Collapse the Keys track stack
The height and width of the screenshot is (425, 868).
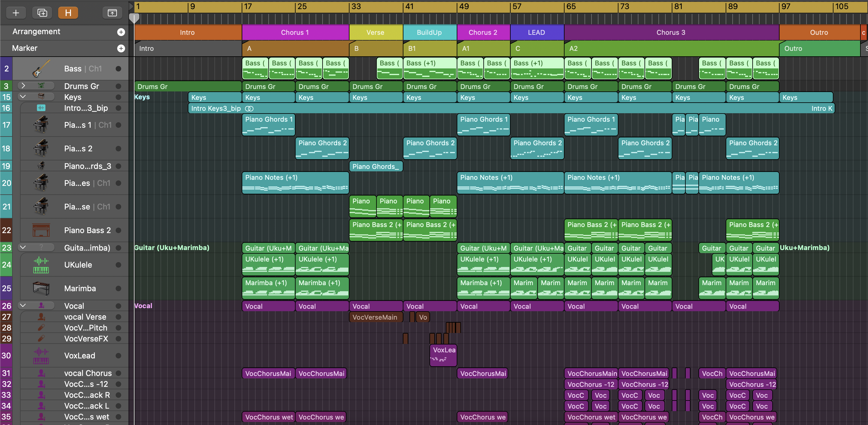(x=23, y=97)
